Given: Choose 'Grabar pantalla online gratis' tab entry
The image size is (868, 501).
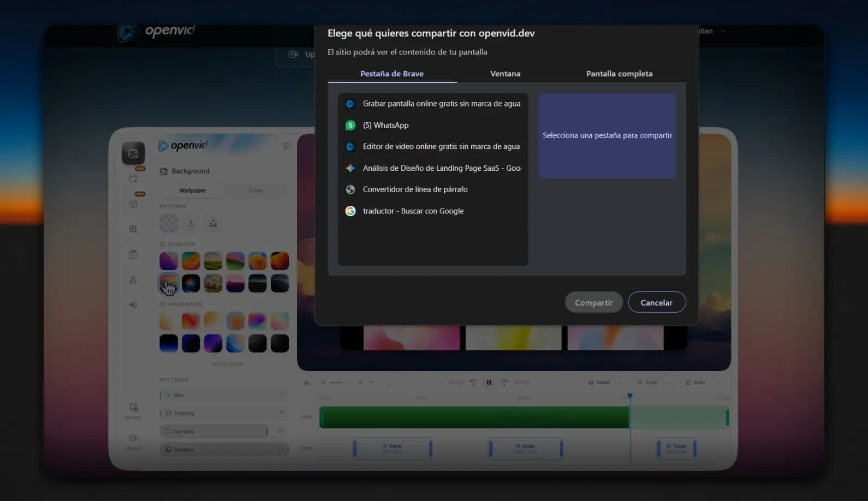Looking at the screenshot, I should (x=433, y=104).
